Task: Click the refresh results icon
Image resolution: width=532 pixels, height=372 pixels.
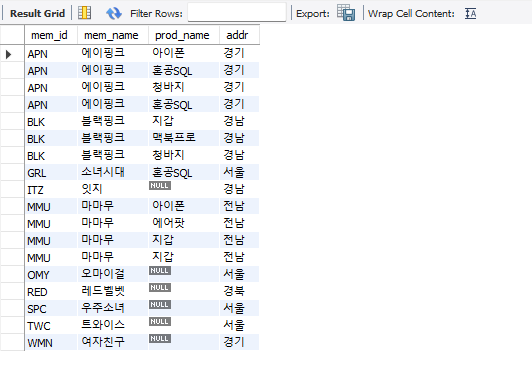Action: click(x=114, y=13)
